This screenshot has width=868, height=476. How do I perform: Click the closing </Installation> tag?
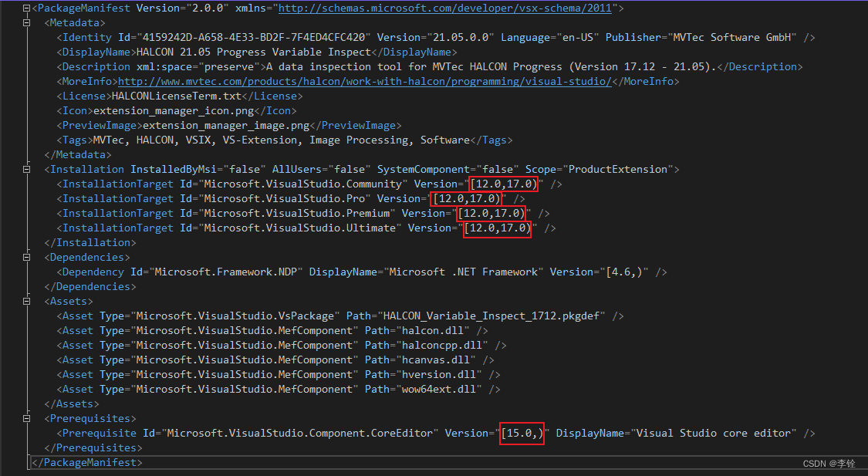tap(90, 243)
